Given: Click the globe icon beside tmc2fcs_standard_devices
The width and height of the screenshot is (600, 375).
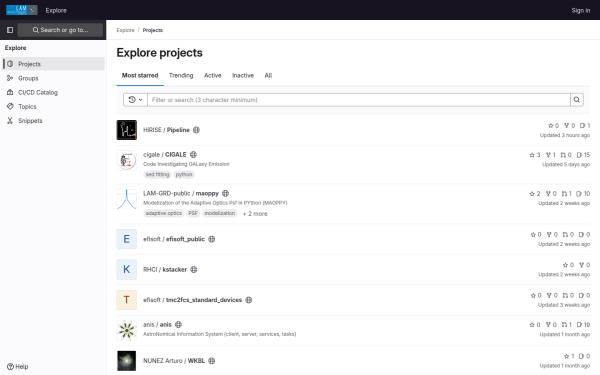Looking at the screenshot, I should point(249,300).
